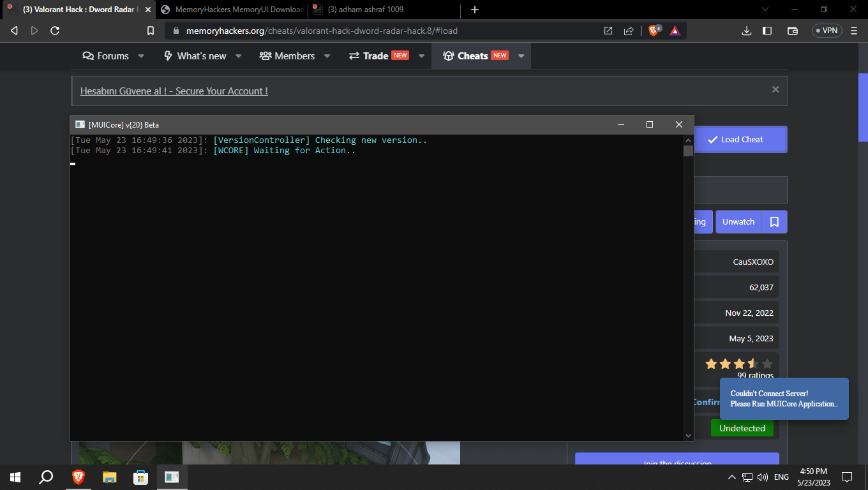Go forward with the browser arrow

click(34, 31)
